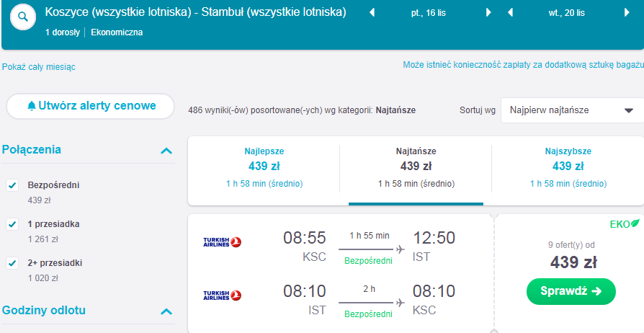Click Utwórz alerty cenowe button

(x=90, y=106)
